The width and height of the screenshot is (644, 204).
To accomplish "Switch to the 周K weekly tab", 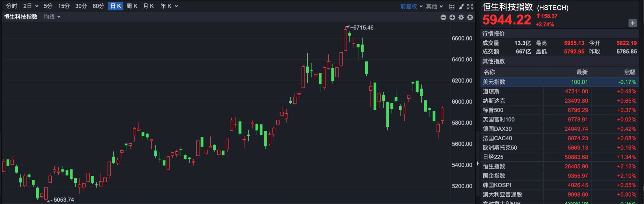I will point(132,6).
